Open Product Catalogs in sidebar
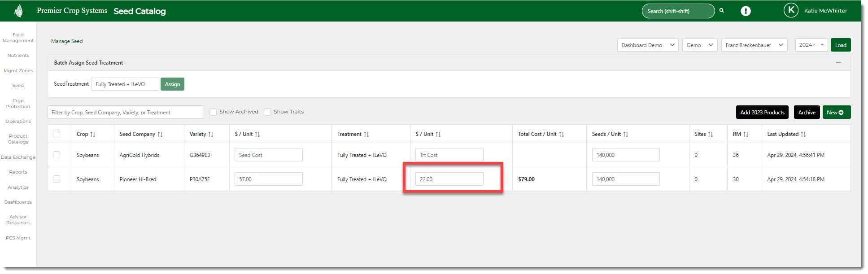 (18, 139)
